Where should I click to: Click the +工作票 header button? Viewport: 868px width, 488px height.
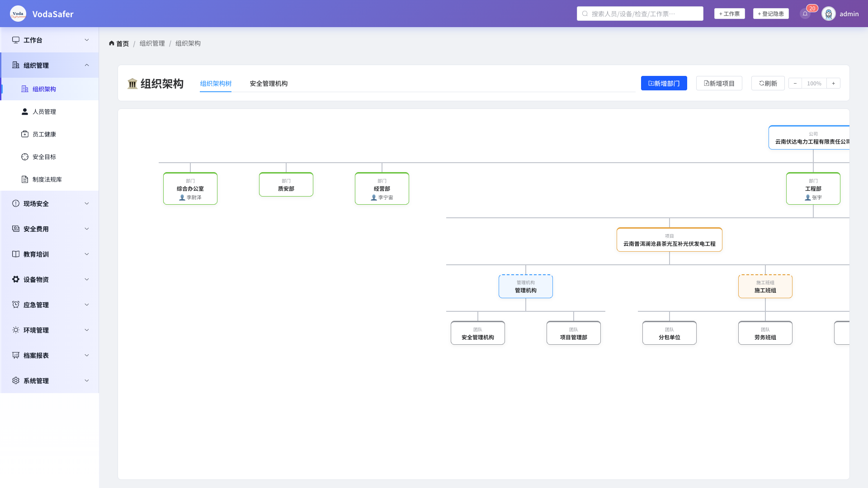[729, 14]
